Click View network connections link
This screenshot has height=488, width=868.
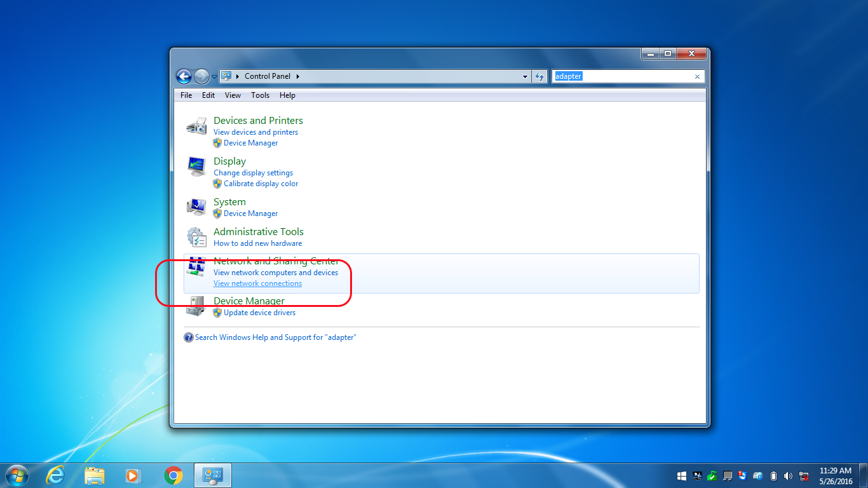(x=257, y=283)
